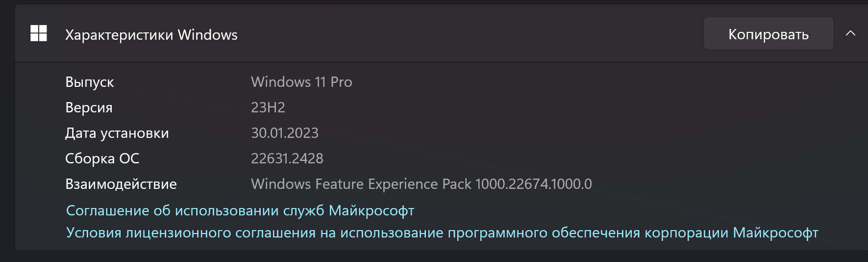868x262 pixels.
Task: Select the Взаимодействие label
Action: pos(121,184)
